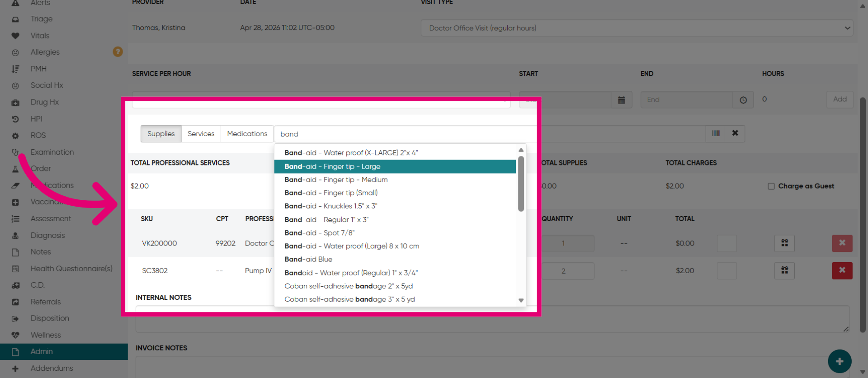Select Band-aid Finger tip Large
Viewport: 868px width, 378px height.
coord(395,166)
